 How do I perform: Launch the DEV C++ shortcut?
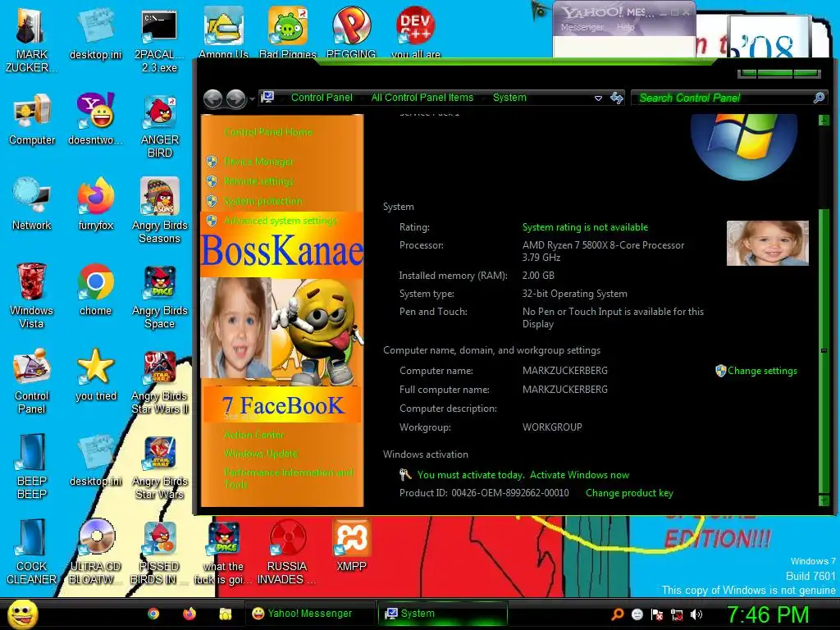click(x=416, y=32)
